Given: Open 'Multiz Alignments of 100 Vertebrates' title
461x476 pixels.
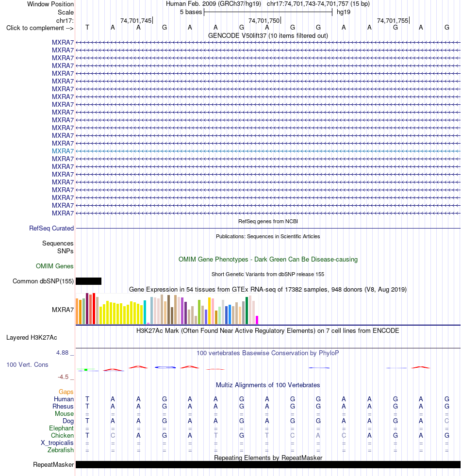Looking at the screenshot, I should [268, 385].
